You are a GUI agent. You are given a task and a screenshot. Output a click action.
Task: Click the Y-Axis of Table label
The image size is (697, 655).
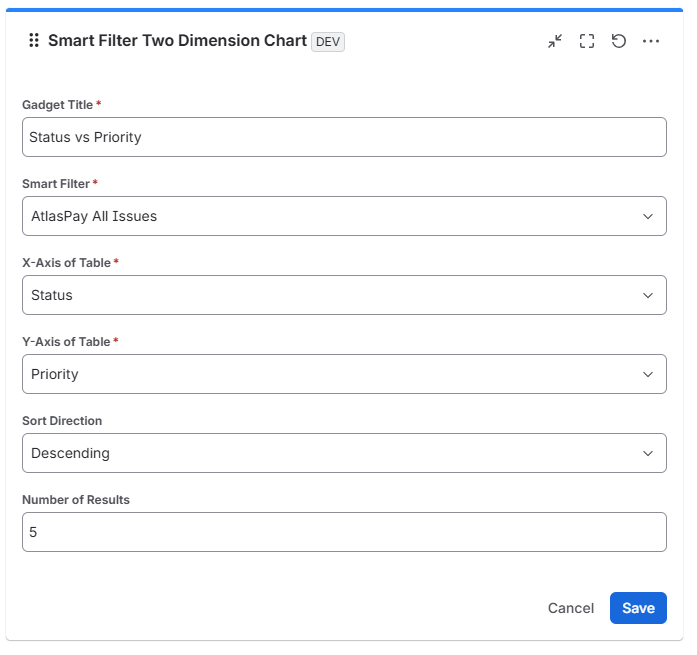(66, 342)
